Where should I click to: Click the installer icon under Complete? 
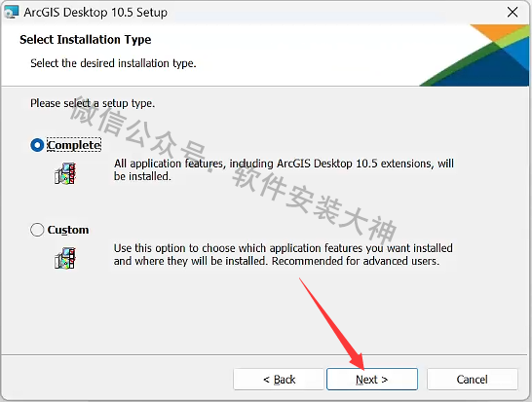65,174
